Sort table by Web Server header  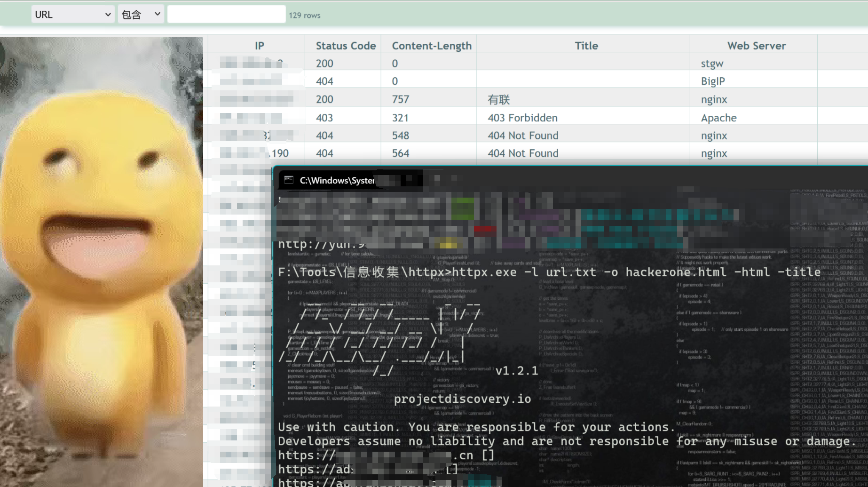[757, 46]
